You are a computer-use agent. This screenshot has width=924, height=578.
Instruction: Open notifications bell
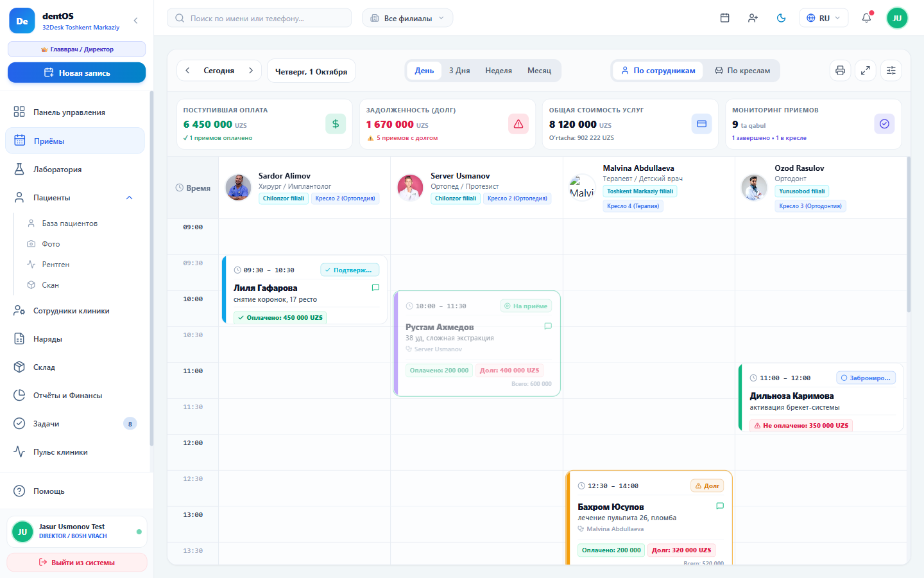pos(866,18)
